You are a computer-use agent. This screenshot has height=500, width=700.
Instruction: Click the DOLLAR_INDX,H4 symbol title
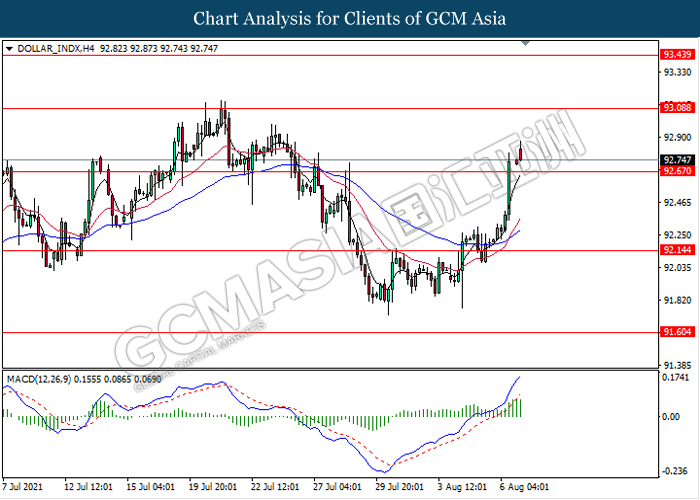[x=50, y=47]
